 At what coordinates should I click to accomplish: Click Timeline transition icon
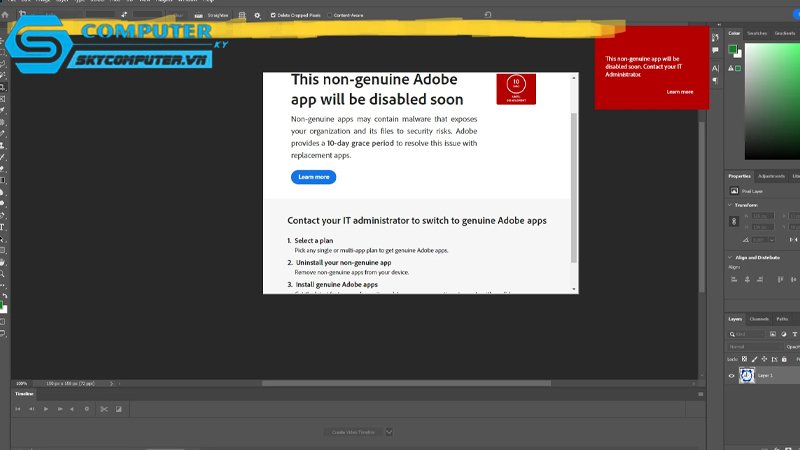coord(119,409)
